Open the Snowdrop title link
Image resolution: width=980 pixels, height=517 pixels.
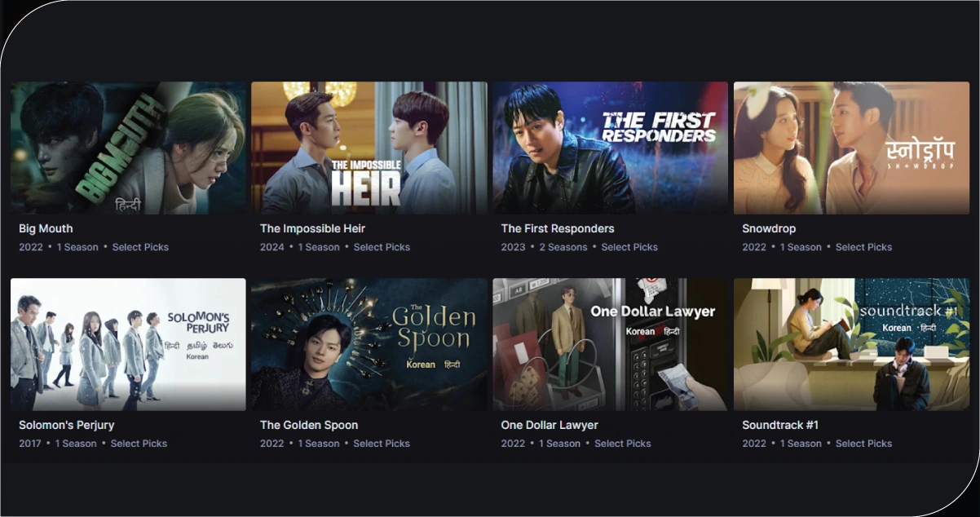point(769,228)
